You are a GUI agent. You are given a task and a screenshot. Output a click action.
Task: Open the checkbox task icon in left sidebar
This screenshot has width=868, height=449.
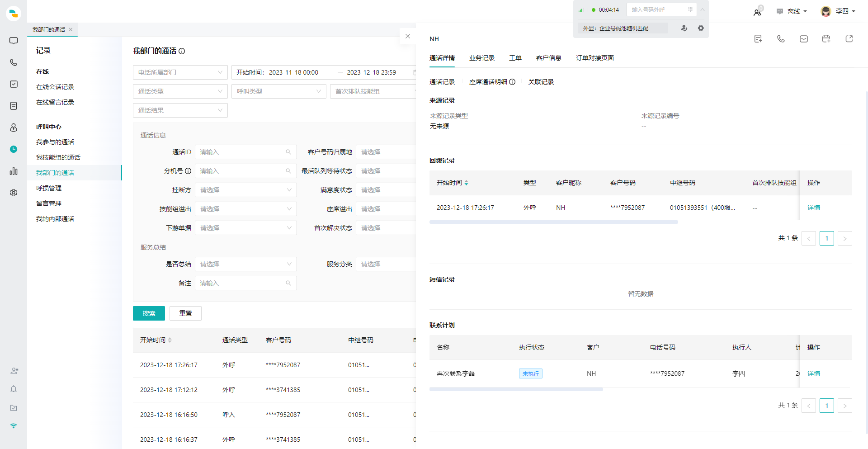coord(14,84)
